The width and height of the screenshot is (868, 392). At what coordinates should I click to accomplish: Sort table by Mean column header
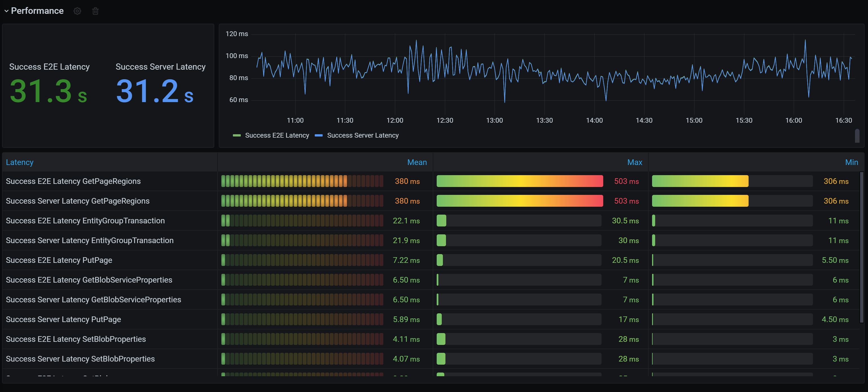(417, 162)
